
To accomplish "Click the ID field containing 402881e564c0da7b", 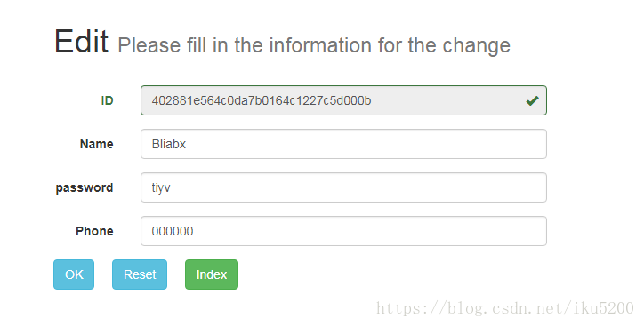I will click(343, 100).
